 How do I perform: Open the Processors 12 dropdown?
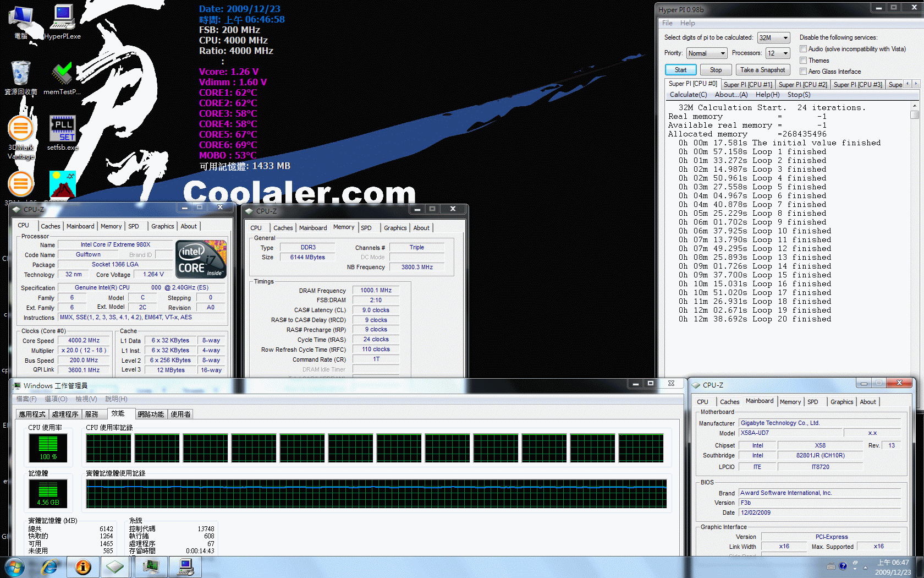pyautogui.click(x=778, y=53)
